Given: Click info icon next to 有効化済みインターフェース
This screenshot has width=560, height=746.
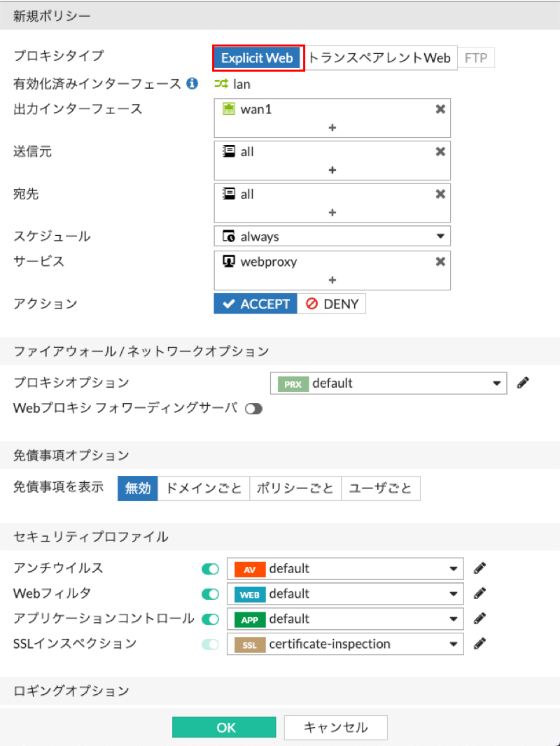Looking at the screenshot, I should pos(192,84).
